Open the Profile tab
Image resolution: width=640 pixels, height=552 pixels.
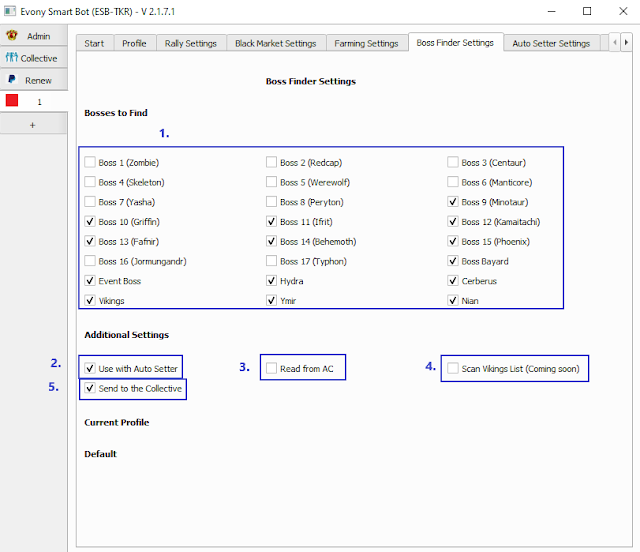click(134, 43)
